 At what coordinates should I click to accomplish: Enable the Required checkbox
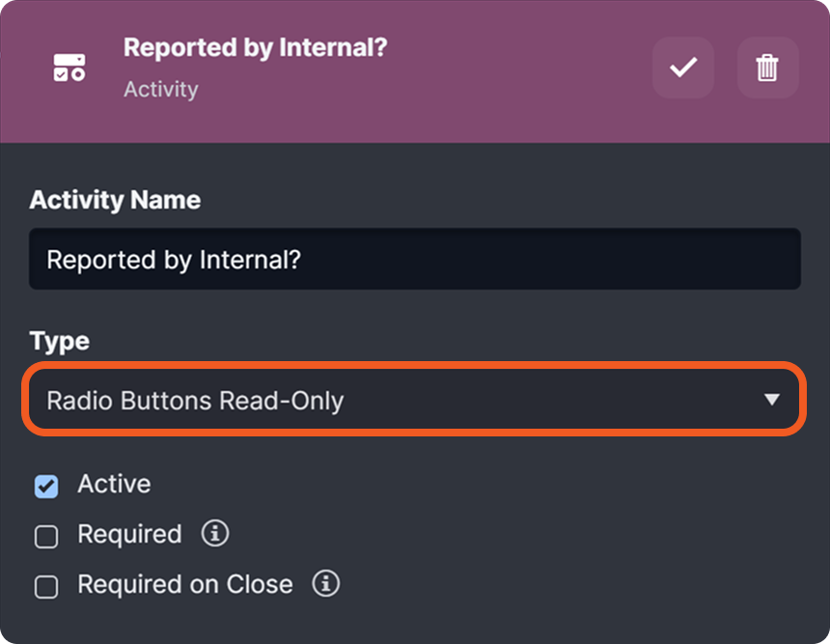[x=46, y=536]
